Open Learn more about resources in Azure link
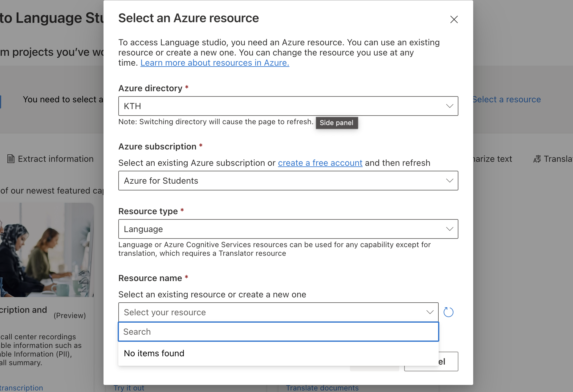The width and height of the screenshot is (573, 392). tap(215, 63)
